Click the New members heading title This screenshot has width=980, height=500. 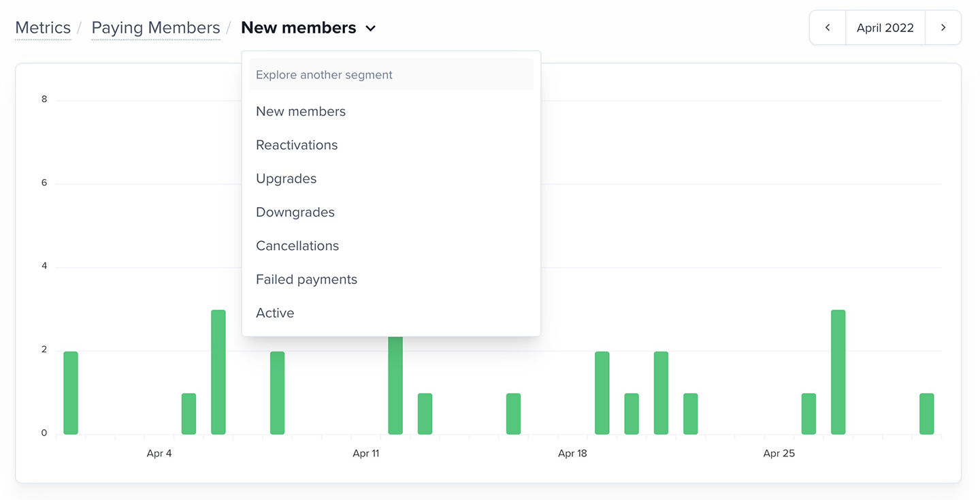[298, 28]
